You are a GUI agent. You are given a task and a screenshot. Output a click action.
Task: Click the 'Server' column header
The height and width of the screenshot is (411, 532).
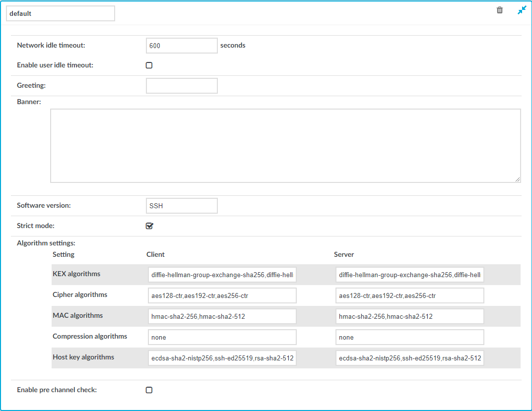coord(344,254)
